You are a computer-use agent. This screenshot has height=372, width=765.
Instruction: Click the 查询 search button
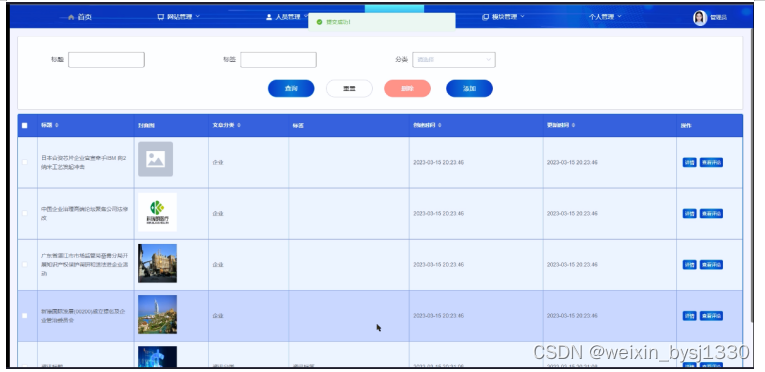coord(291,88)
